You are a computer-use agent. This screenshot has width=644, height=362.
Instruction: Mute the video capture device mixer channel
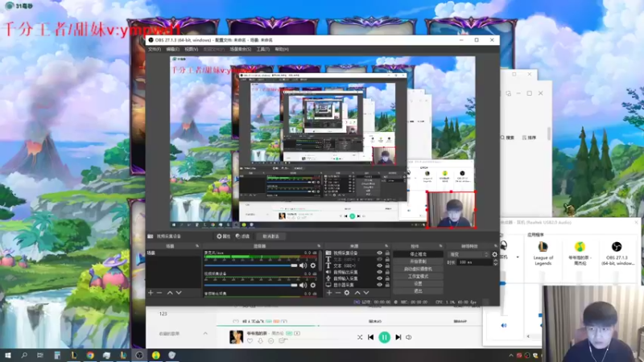[x=303, y=285]
